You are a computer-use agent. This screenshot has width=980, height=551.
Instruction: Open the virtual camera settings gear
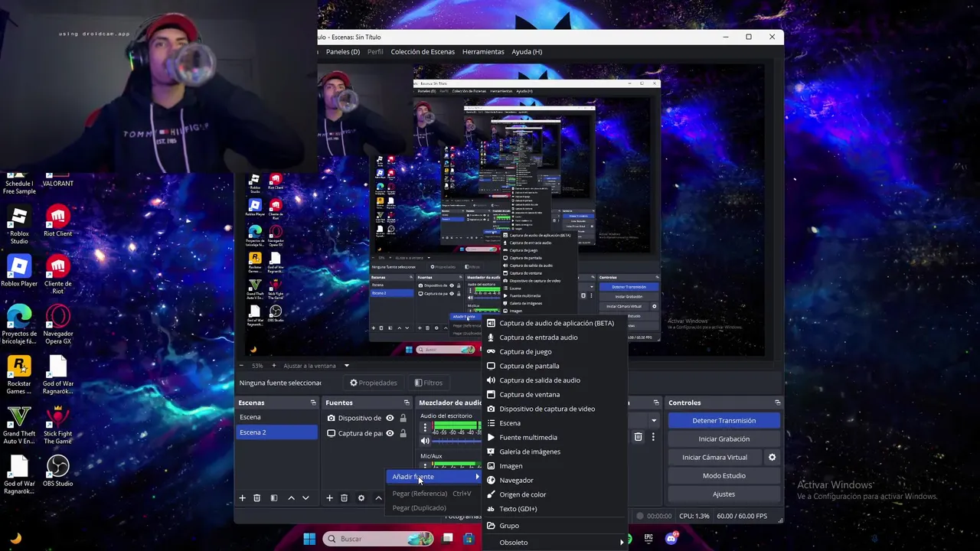(x=772, y=458)
